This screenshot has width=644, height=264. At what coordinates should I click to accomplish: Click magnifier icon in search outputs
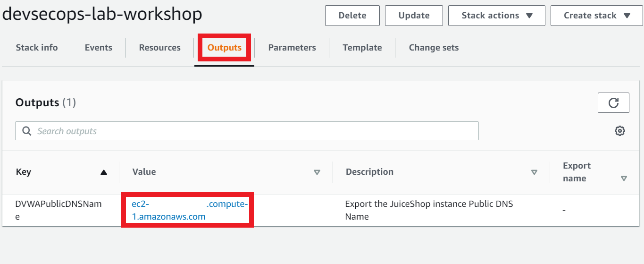(x=27, y=131)
